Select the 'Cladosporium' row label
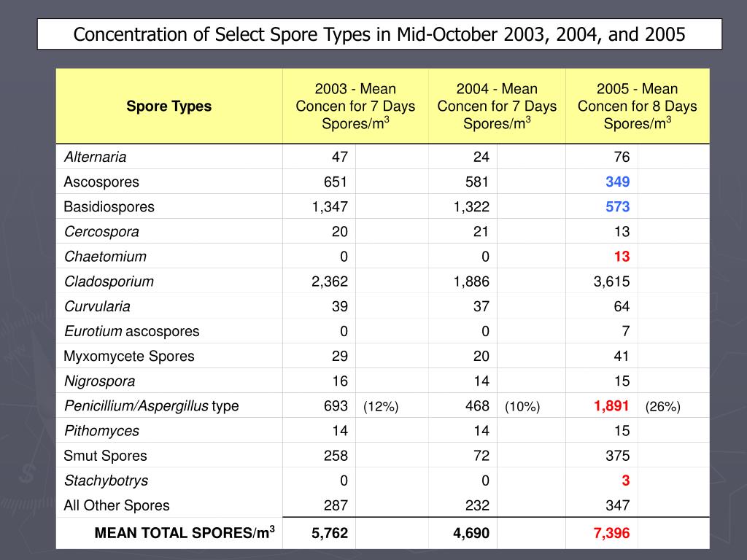Image resolution: width=747 pixels, height=560 pixels. click(109, 281)
